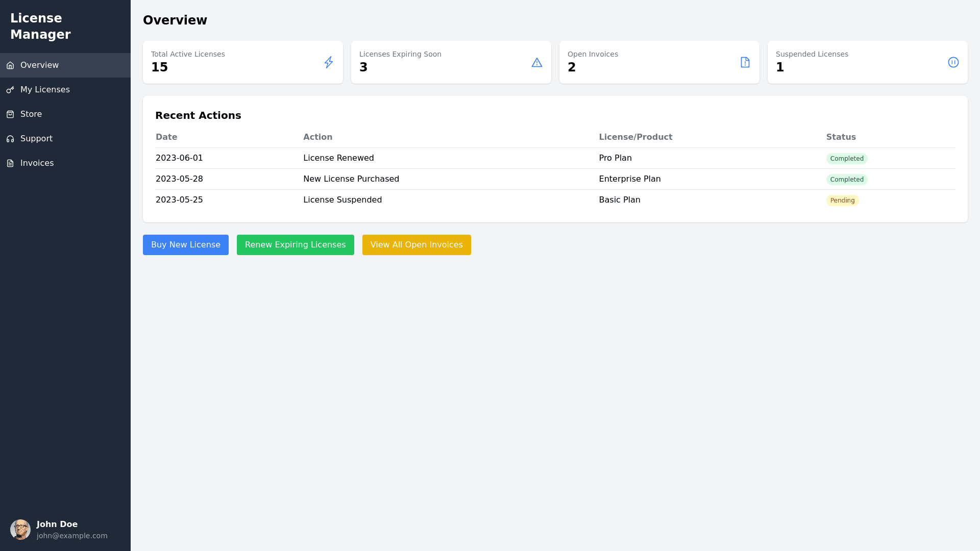The width and height of the screenshot is (980, 551).
Task: Click the shopping bag icon beside Store
Action: coord(10,114)
